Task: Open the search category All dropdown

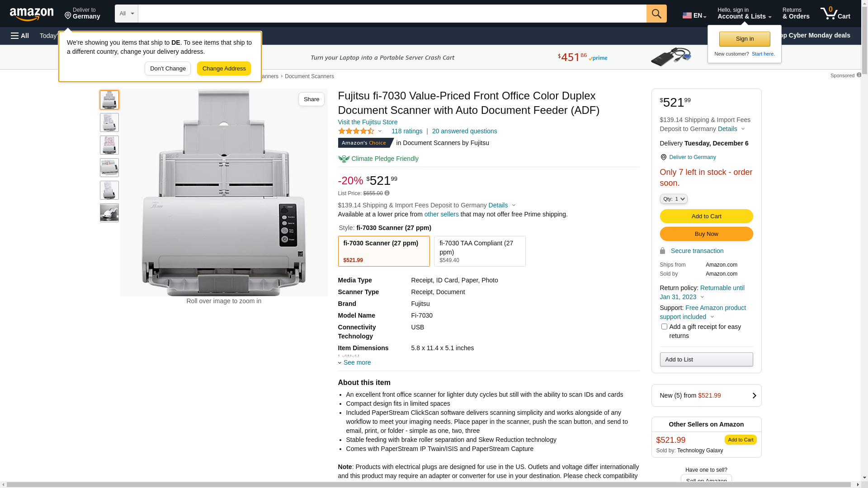Action: (126, 14)
